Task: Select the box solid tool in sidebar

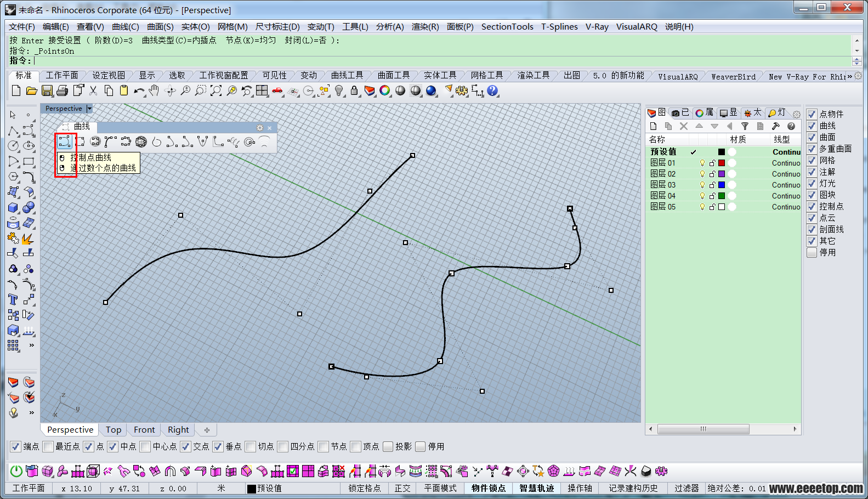Action: tap(13, 208)
